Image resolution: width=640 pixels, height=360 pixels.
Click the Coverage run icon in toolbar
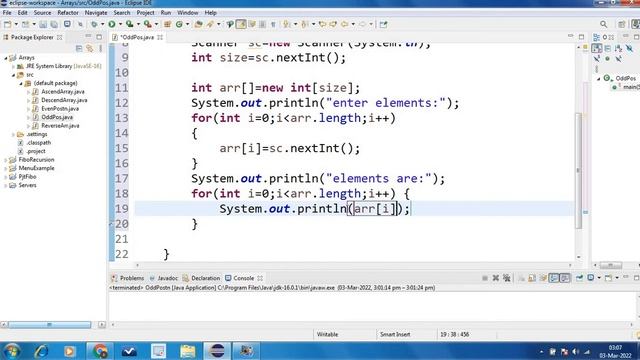tap(129, 24)
